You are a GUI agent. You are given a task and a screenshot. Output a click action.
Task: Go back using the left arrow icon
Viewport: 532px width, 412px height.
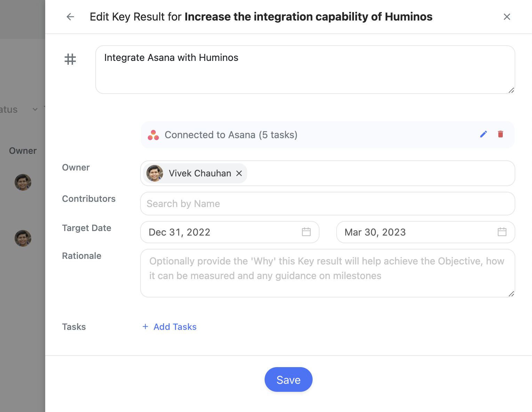point(70,17)
